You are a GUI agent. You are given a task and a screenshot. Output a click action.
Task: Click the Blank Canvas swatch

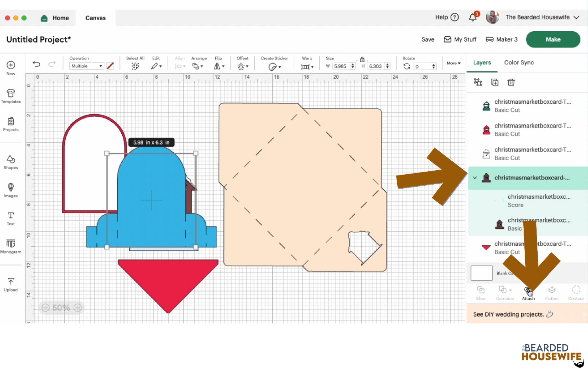click(x=481, y=273)
